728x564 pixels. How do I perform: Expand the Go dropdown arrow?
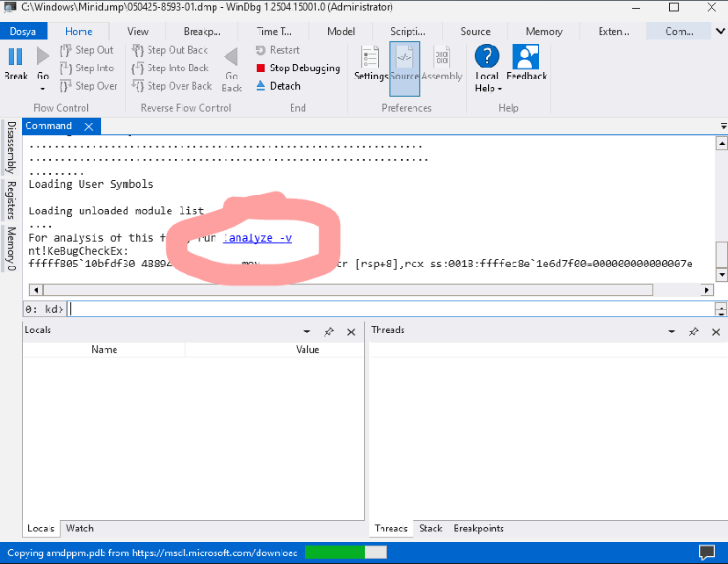coord(43,89)
